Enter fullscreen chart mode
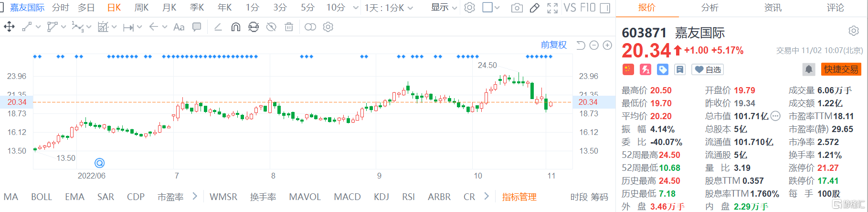The height and width of the screenshot is (212, 868). coord(552,8)
